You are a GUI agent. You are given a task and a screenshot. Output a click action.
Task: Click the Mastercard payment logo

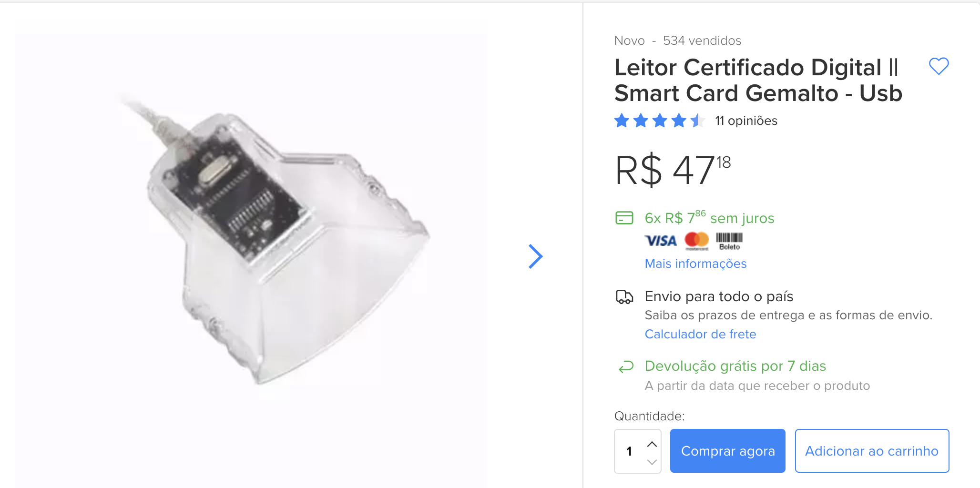pos(697,241)
